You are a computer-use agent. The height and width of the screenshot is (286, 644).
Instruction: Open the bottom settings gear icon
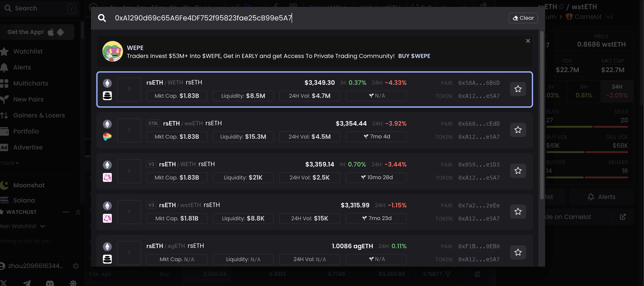point(73,283)
